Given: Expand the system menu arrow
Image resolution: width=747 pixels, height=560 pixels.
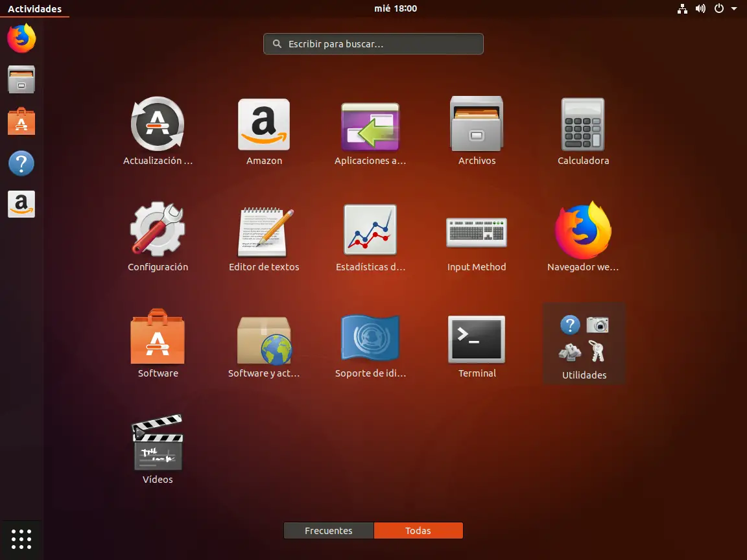Looking at the screenshot, I should tap(734, 8).
